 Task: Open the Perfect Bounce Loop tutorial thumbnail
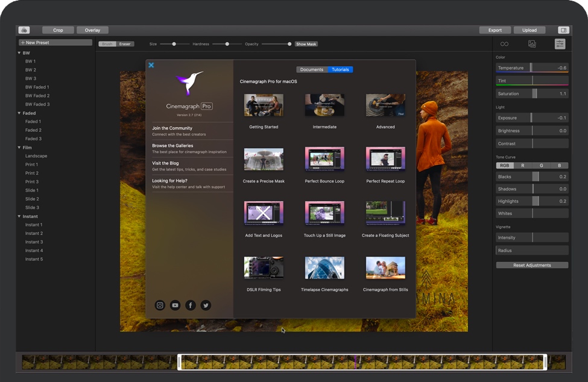pyautogui.click(x=324, y=160)
